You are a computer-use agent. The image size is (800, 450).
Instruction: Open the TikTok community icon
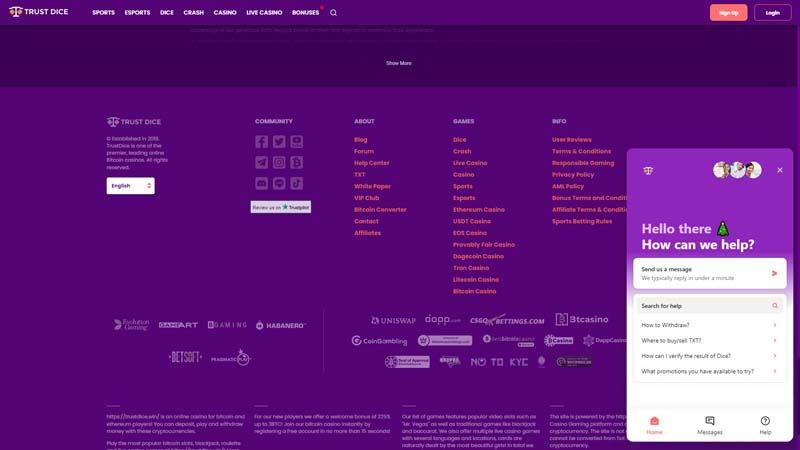(x=297, y=184)
